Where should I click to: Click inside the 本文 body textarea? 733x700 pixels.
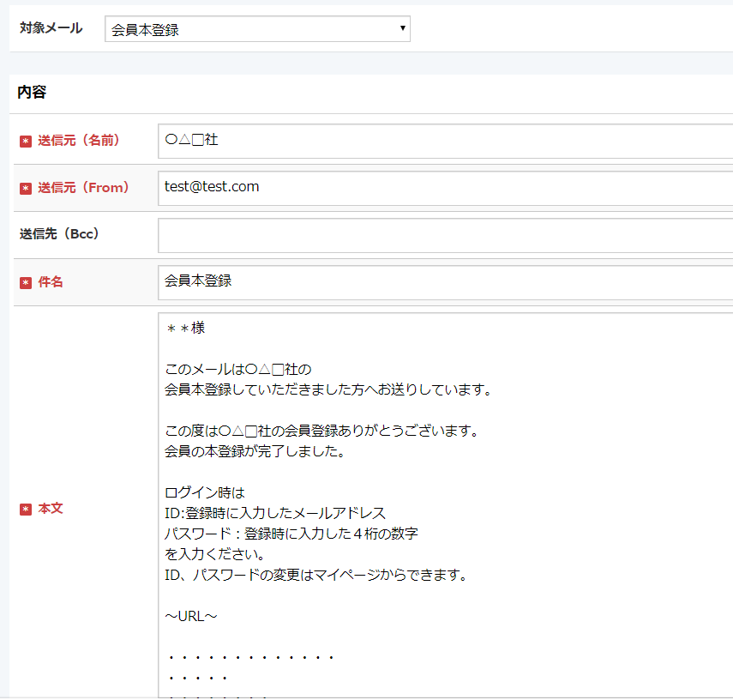pyautogui.click(x=446, y=505)
